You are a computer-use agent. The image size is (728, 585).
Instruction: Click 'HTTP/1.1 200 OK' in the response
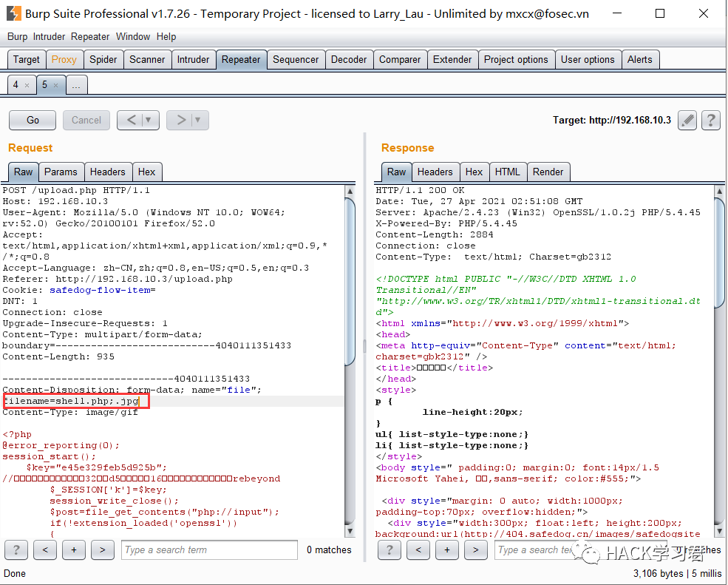point(420,191)
